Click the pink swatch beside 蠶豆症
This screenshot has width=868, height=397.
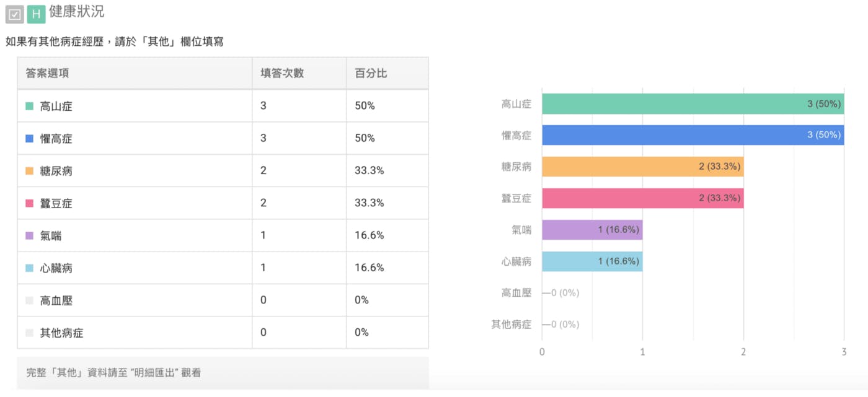point(29,203)
